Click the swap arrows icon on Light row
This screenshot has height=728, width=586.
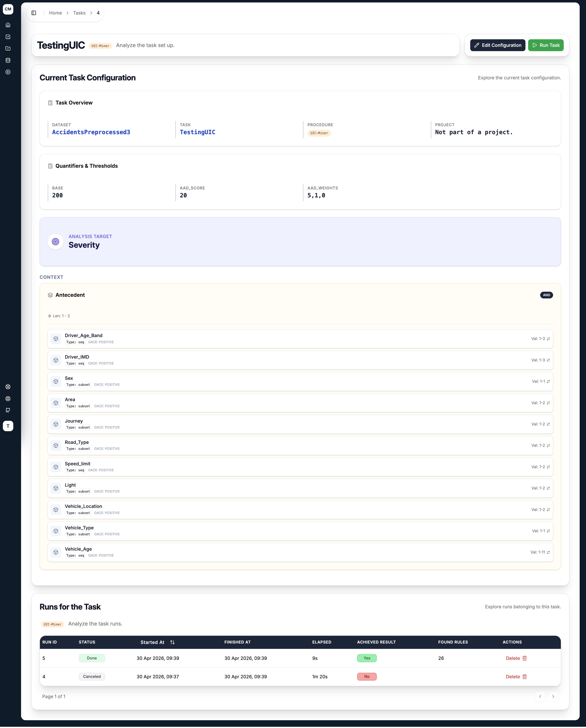coord(549,489)
